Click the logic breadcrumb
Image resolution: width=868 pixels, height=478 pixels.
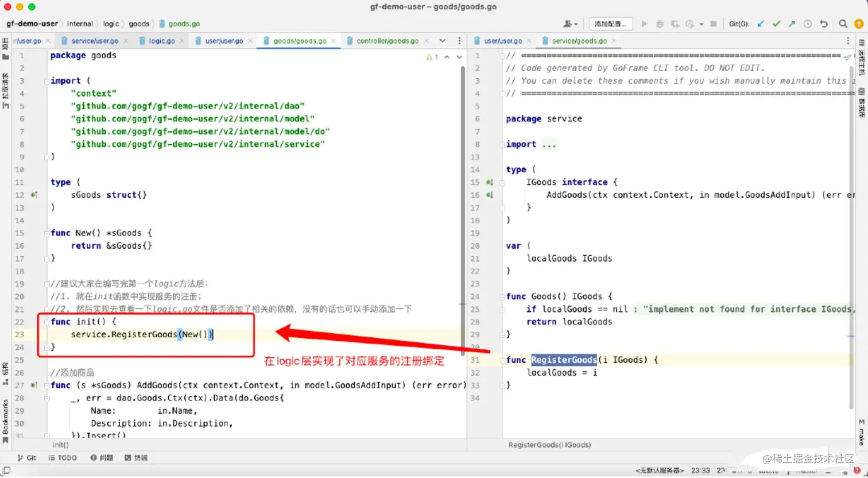111,24
